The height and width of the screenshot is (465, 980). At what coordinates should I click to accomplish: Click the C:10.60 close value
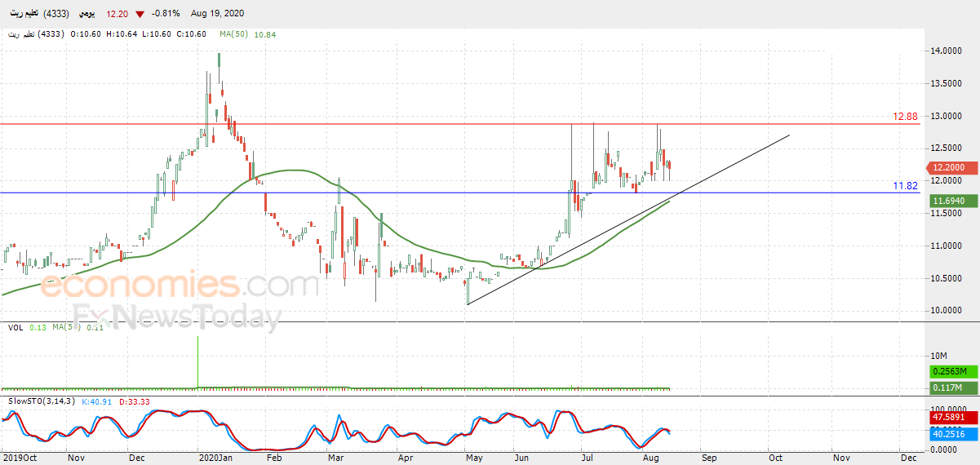[193, 34]
